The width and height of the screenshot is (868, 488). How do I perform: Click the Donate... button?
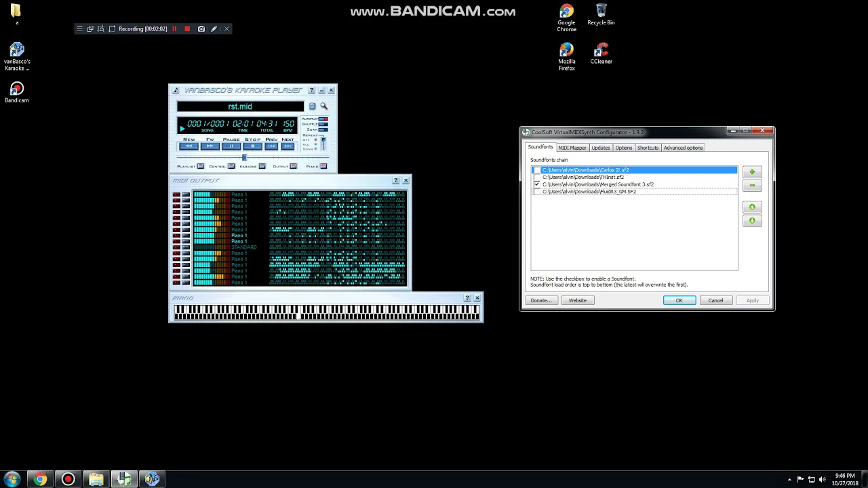pyautogui.click(x=541, y=300)
